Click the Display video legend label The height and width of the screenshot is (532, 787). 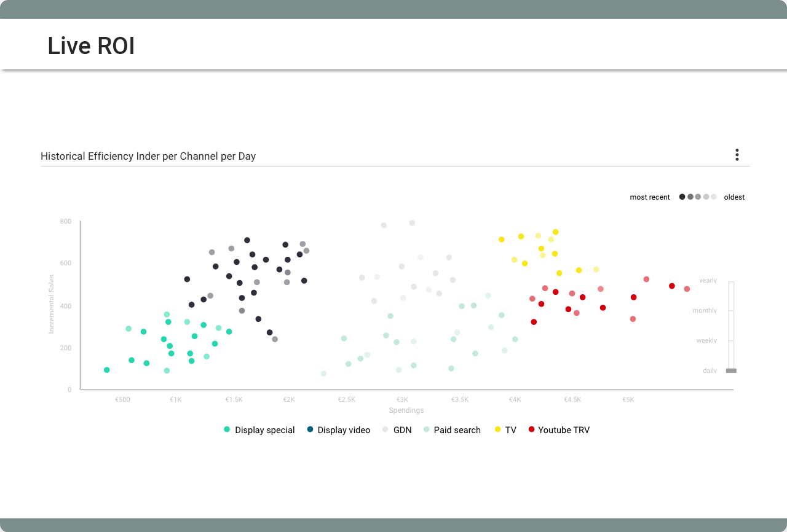(x=344, y=431)
